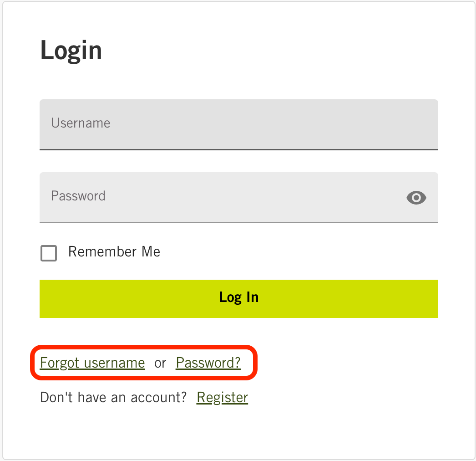Open the Forgot username link
The image size is (476, 461).
(92, 363)
